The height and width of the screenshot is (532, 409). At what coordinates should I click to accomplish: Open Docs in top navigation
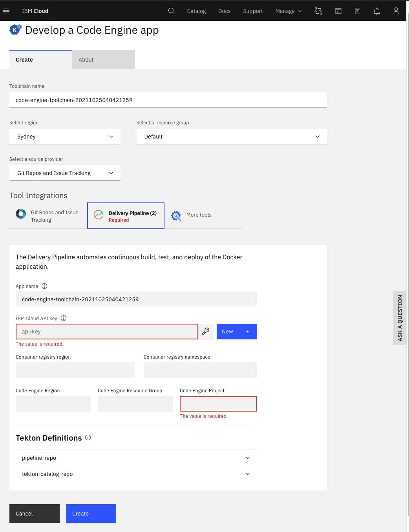pyautogui.click(x=225, y=11)
